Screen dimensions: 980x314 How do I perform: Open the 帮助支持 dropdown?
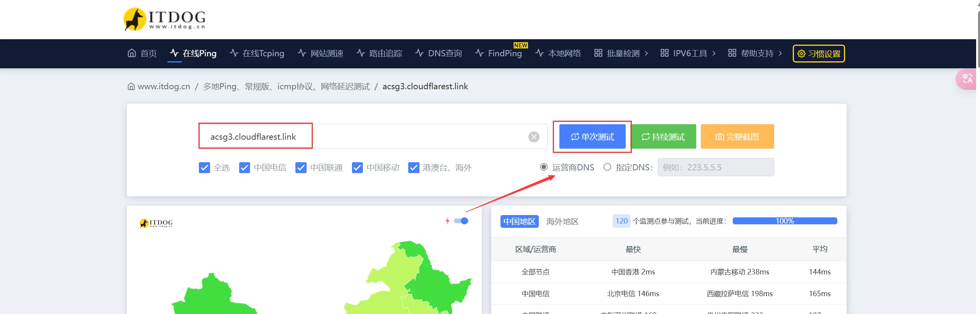pyautogui.click(x=755, y=53)
